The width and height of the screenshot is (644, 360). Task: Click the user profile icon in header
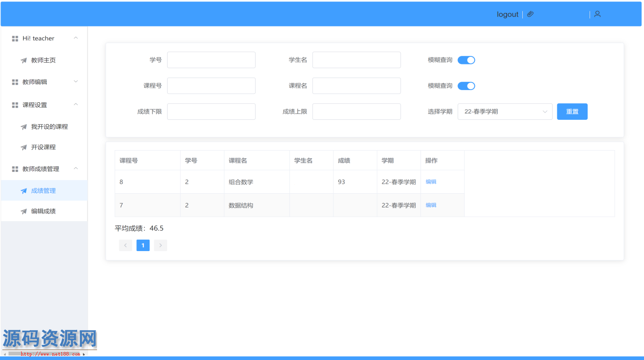(x=597, y=14)
